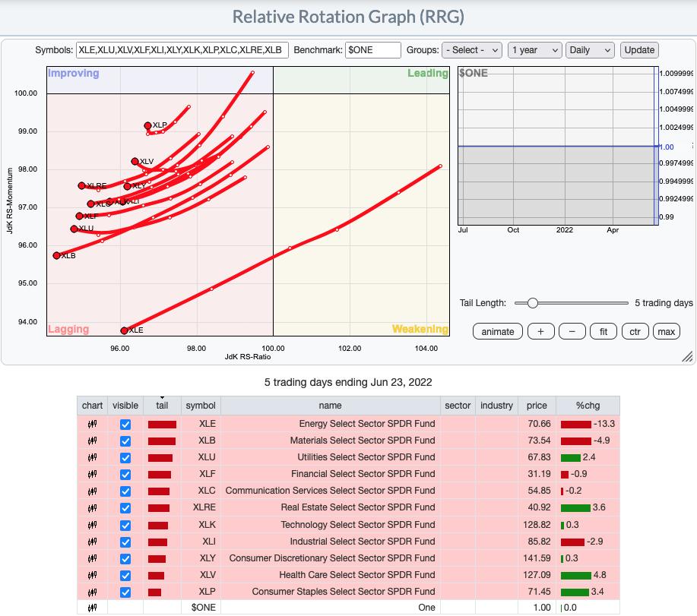The width and height of the screenshot is (697, 616).
Task: Select XLB point on the graph
Action: pos(56,255)
